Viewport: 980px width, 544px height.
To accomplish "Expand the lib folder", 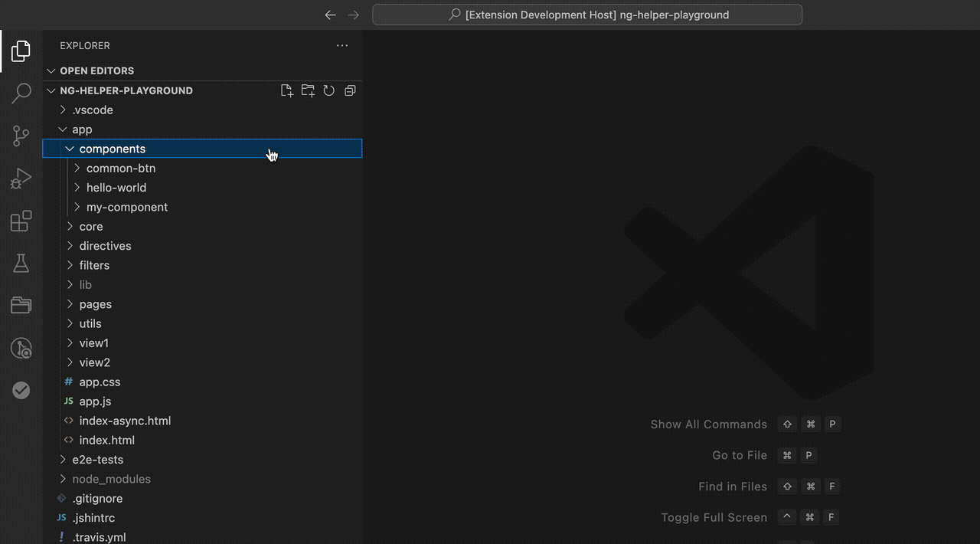I will (202, 285).
